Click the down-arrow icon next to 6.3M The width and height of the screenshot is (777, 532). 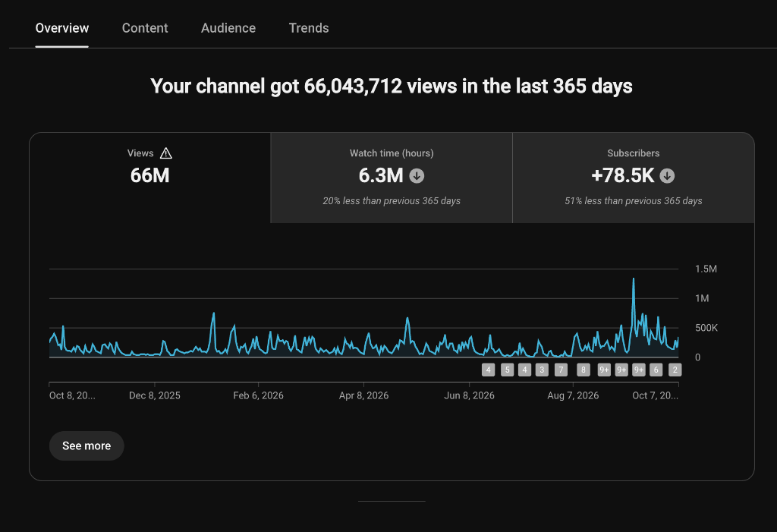click(417, 176)
